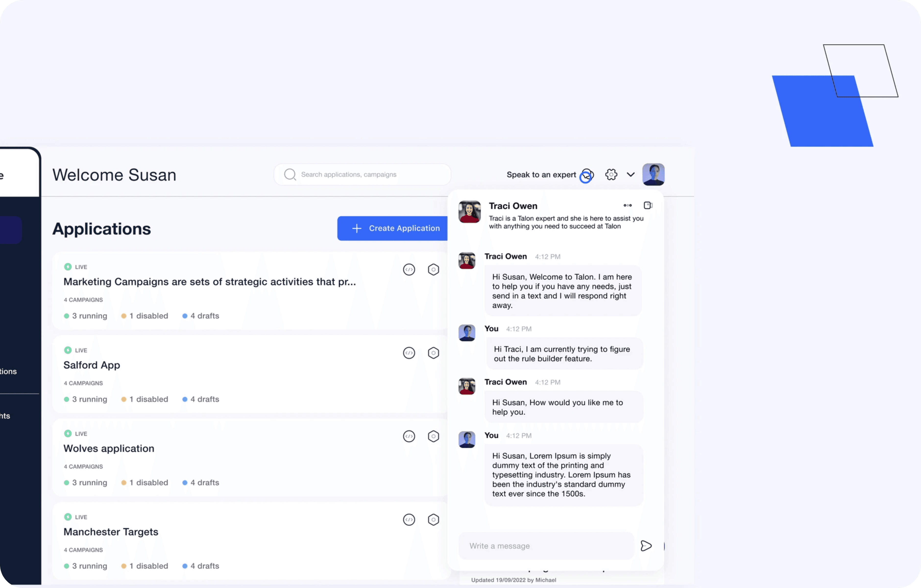The image size is (921, 588).
Task: Open the three-dots menu in Traci Owen chat
Action: click(x=628, y=206)
